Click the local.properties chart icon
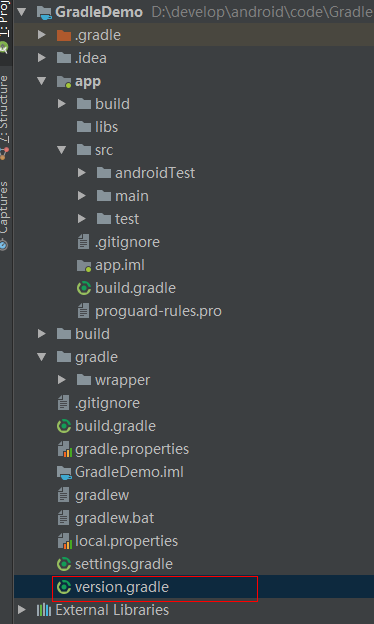The image size is (374, 624). 64,541
